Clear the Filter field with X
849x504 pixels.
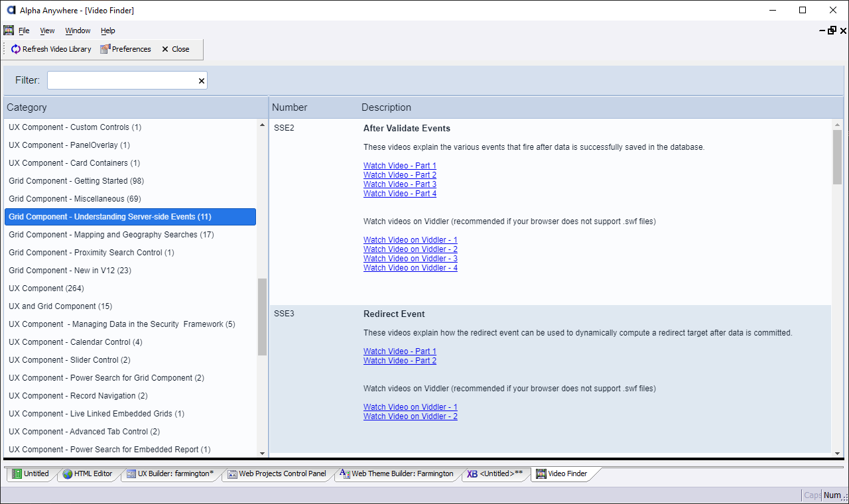pyautogui.click(x=202, y=81)
